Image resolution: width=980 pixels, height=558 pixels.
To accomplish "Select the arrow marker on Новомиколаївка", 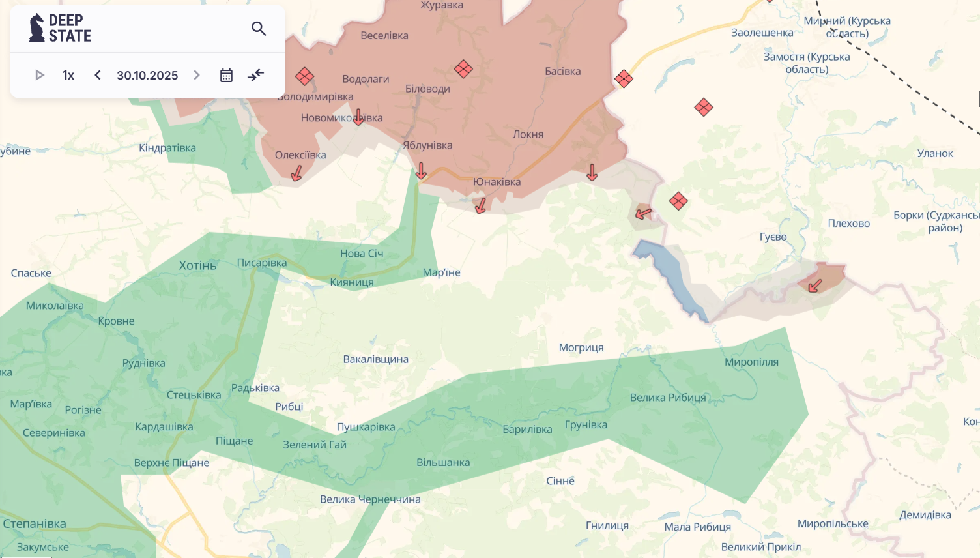I will click(358, 117).
